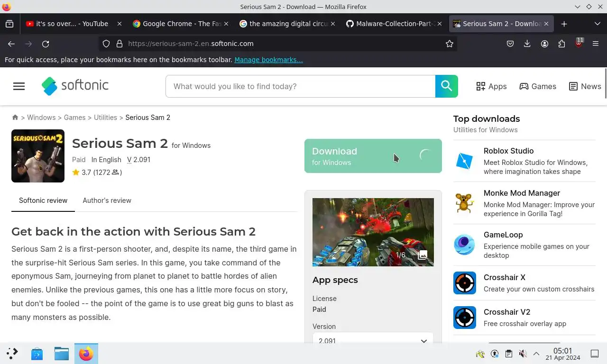Focus the Softonic search field

tap(300, 86)
